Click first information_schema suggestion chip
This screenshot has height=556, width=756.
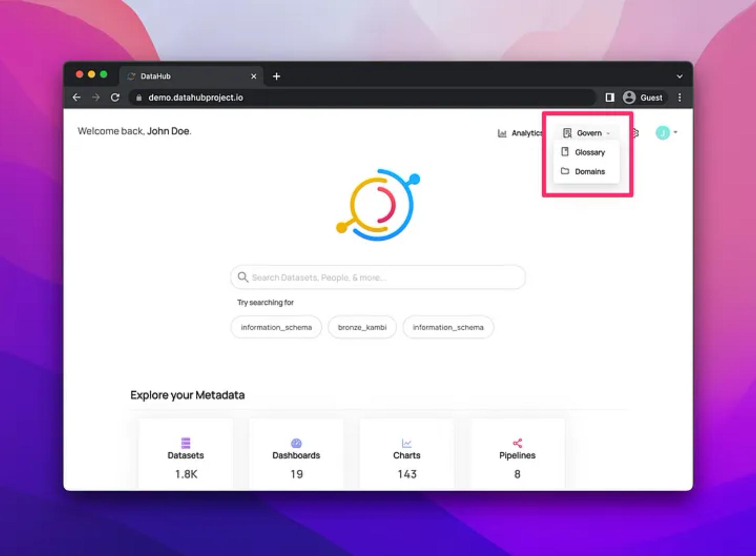tap(276, 327)
